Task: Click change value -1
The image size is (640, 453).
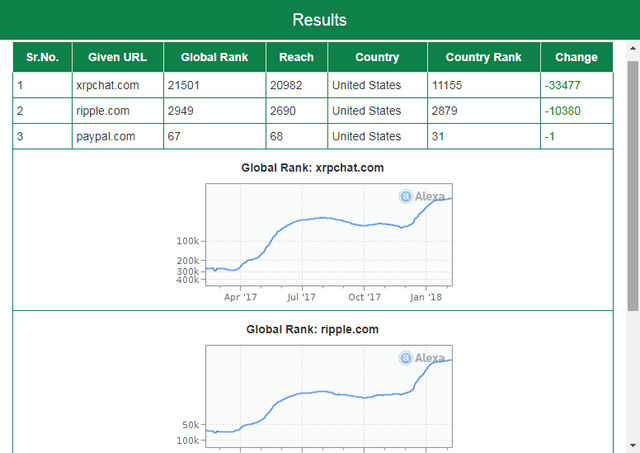Action: pyautogui.click(x=549, y=136)
